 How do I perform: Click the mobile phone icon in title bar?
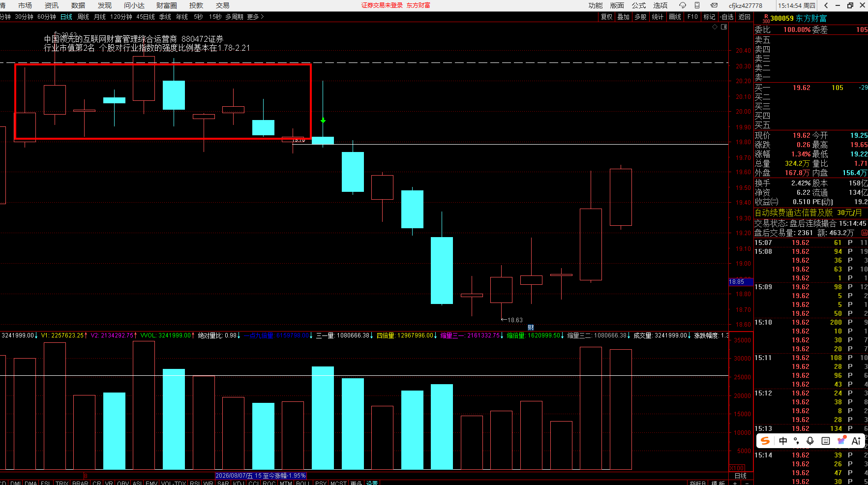697,5
